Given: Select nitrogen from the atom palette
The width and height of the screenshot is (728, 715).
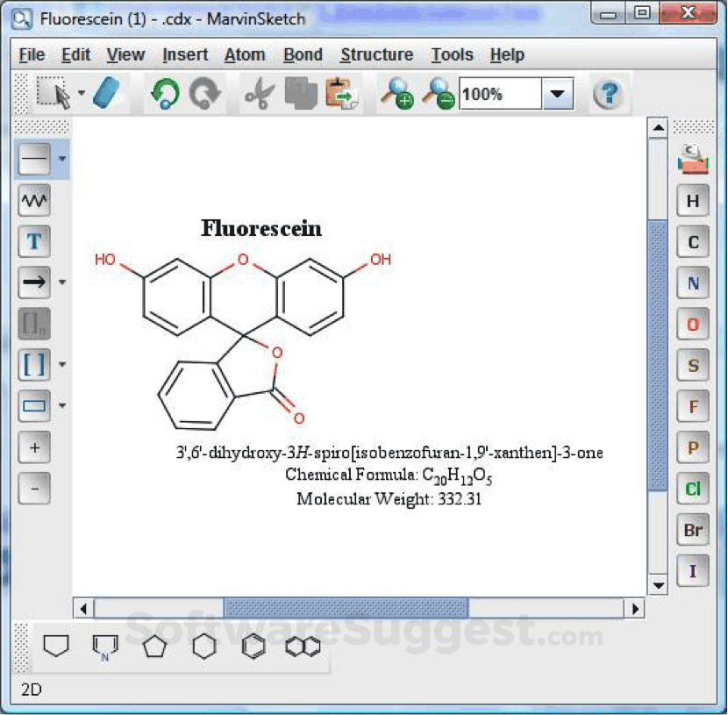Looking at the screenshot, I should coord(692,282).
